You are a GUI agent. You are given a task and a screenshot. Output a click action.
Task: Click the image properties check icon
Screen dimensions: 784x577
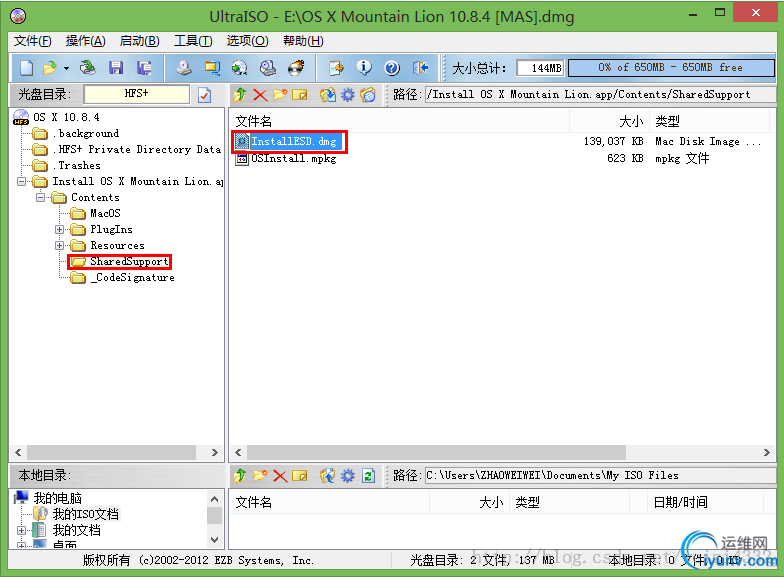point(204,94)
